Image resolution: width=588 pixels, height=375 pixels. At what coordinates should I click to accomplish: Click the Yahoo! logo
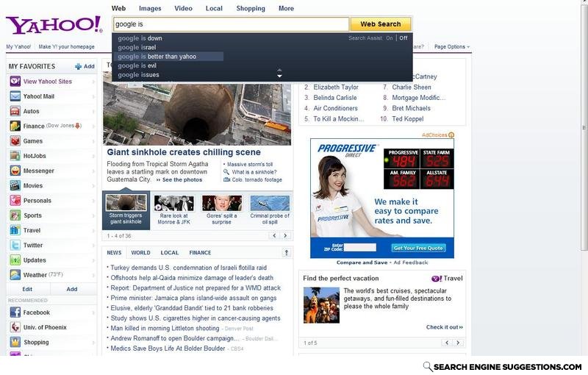click(x=54, y=25)
